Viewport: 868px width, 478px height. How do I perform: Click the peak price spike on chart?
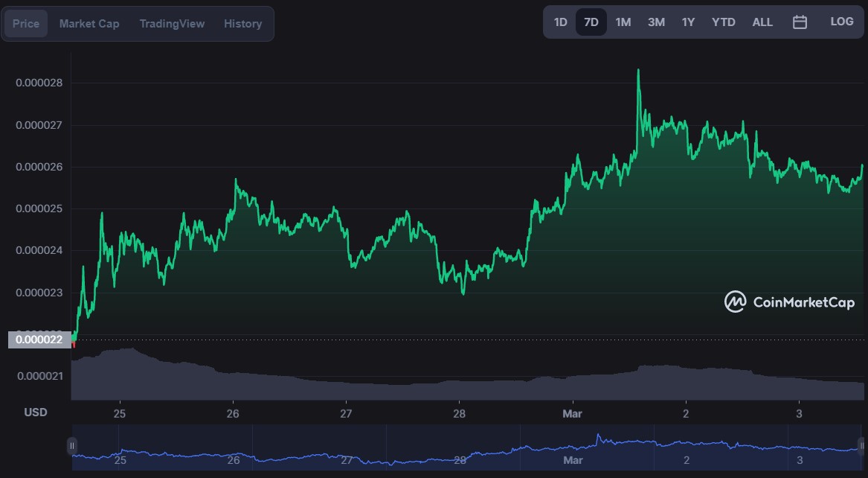pos(638,71)
